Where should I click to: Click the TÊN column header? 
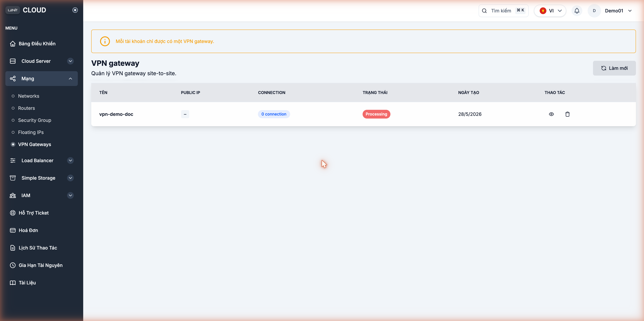point(103,93)
